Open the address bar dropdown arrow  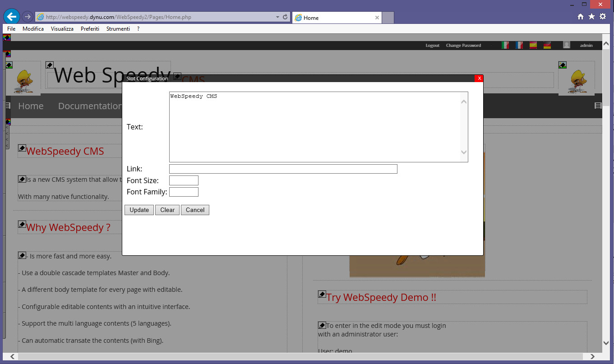point(277,17)
